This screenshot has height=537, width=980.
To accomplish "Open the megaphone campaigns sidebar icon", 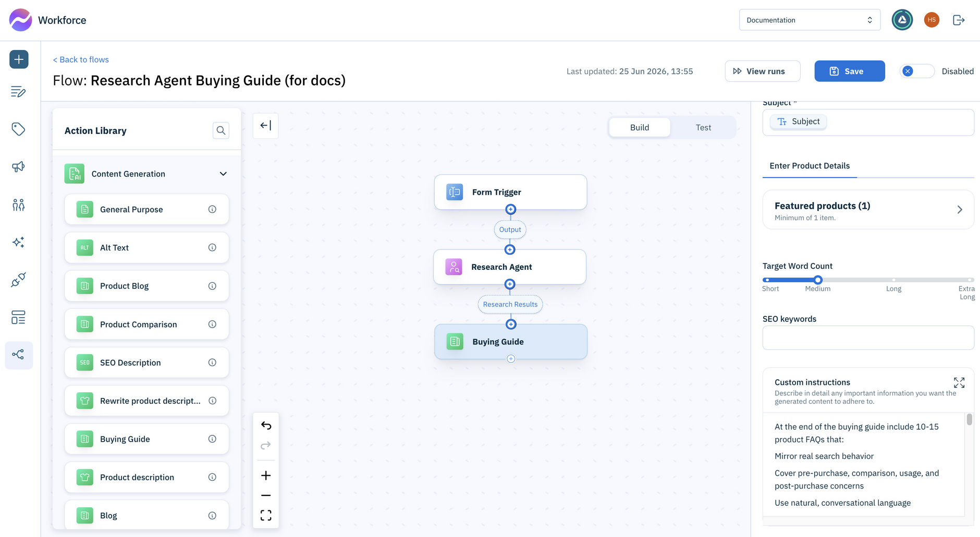I will click(x=19, y=167).
